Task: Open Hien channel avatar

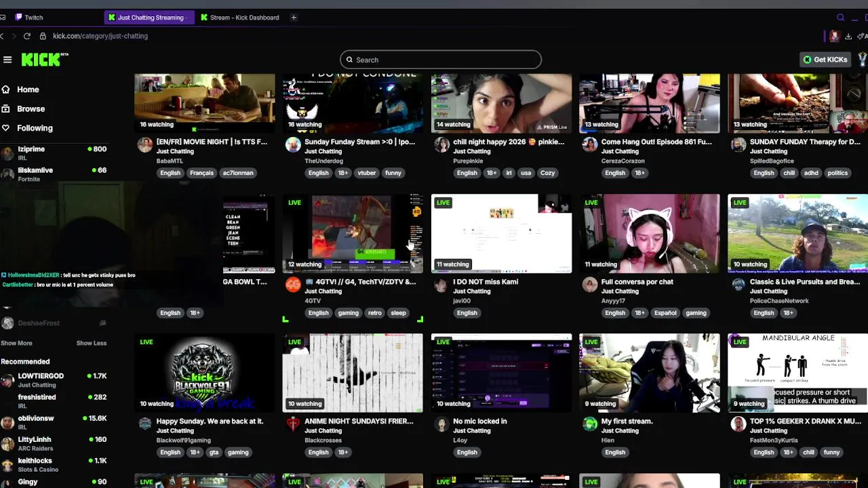Action: [590, 424]
